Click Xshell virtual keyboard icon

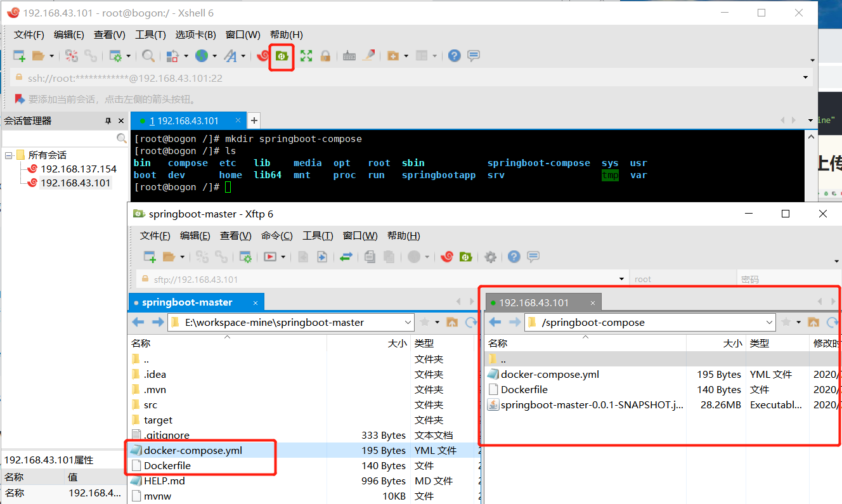pos(349,56)
